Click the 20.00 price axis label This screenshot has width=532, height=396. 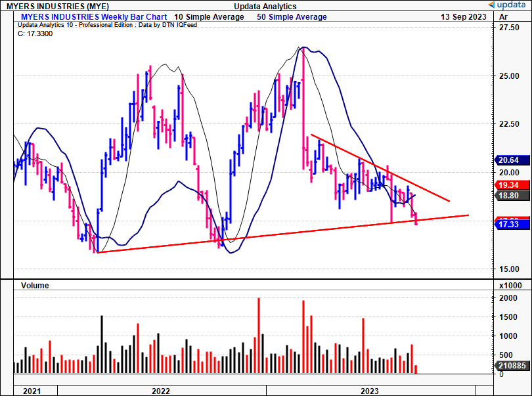click(509, 172)
